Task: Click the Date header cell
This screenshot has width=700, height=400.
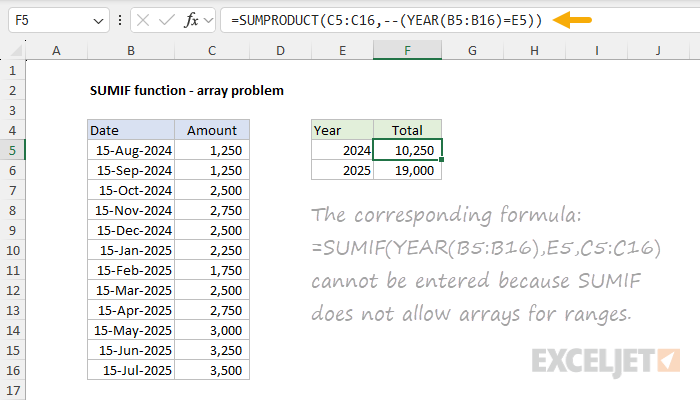Action: (x=131, y=130)
